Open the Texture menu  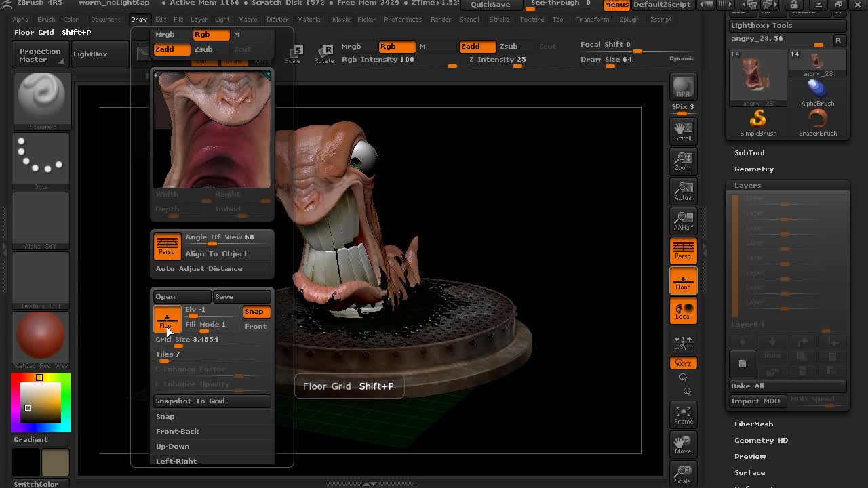pyautogui.click(x=532, y=19)
